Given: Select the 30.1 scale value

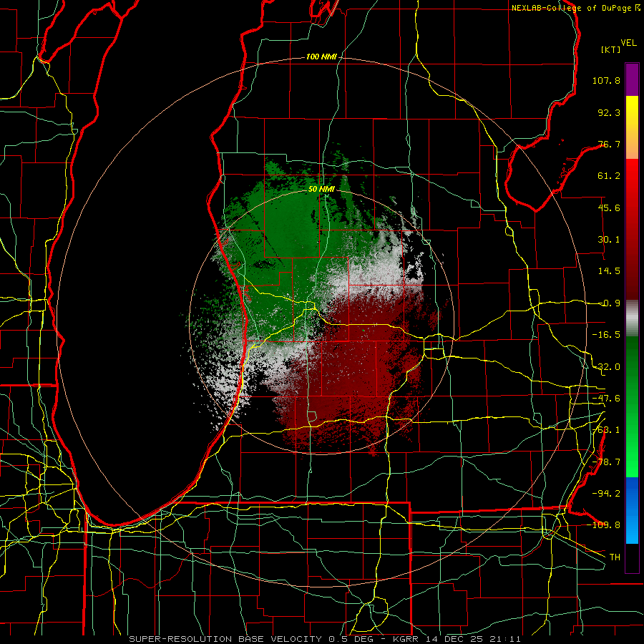Looking at the screenshot, I should [x=609, y=240].
